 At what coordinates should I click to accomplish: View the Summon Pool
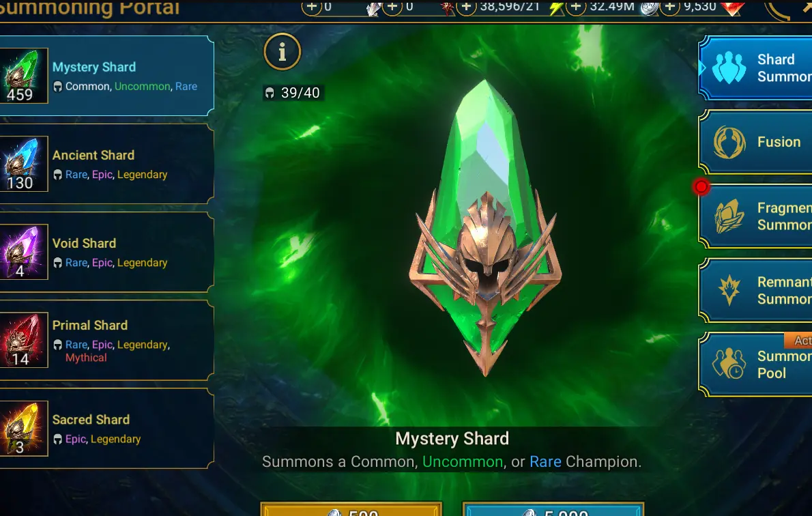[x=755, y=364]
